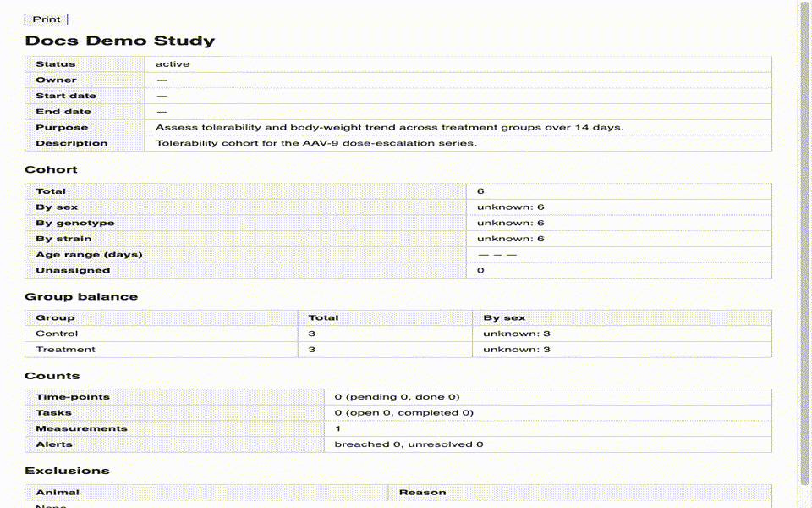Screen dimensions: 812x508
Task: Click the 'Measurements' row label
Action: pos(81,428)
